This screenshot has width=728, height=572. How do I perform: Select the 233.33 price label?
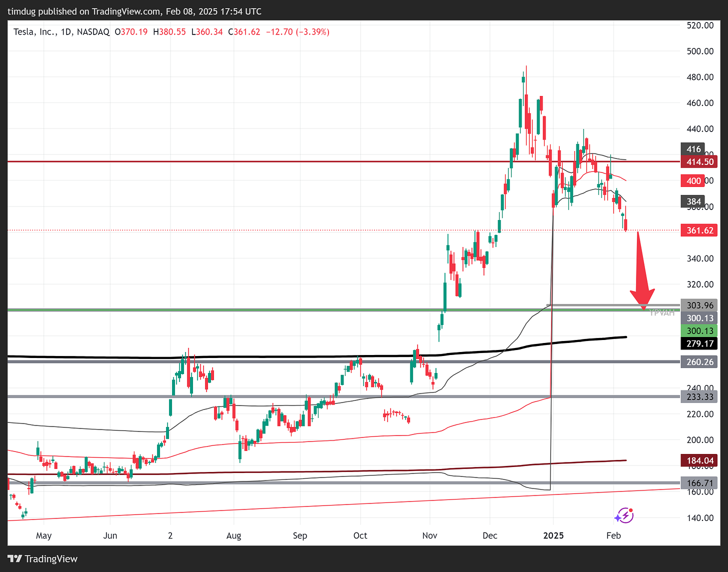coord(699,396)
